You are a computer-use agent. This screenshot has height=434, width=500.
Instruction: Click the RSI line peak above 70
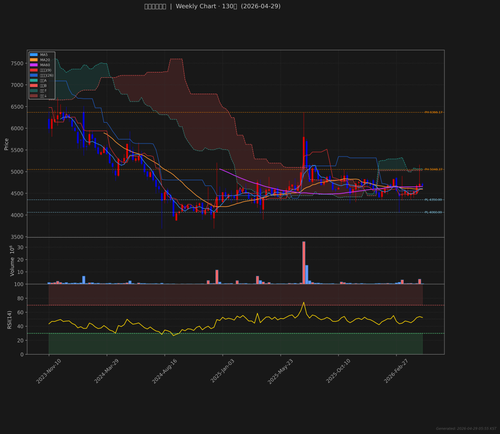[303, 303]
